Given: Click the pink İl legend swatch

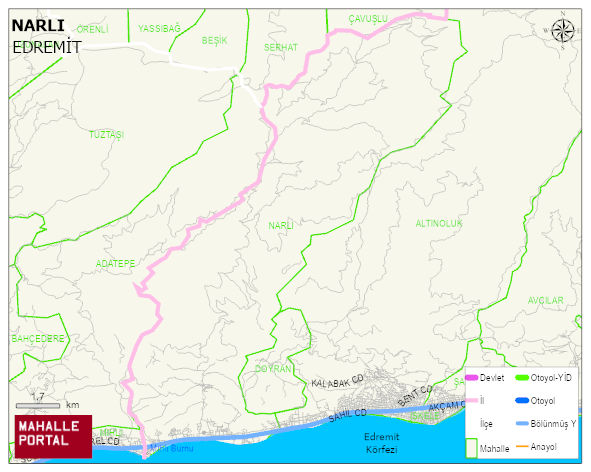Looking at the screenshot, I should [472, 400].
